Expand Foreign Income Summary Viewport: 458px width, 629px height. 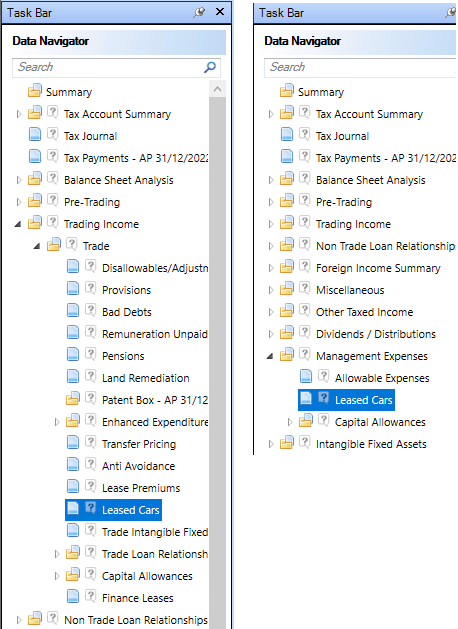point(271,268)
